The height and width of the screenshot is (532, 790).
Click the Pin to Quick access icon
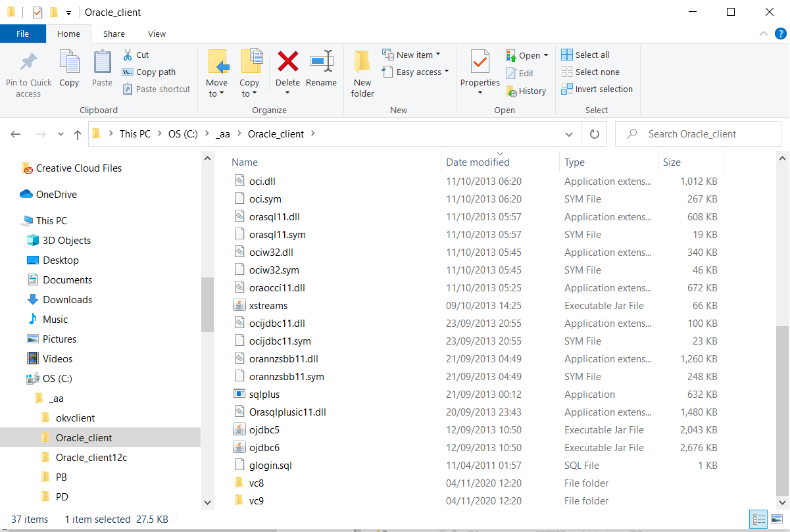(x=28, y=62)
